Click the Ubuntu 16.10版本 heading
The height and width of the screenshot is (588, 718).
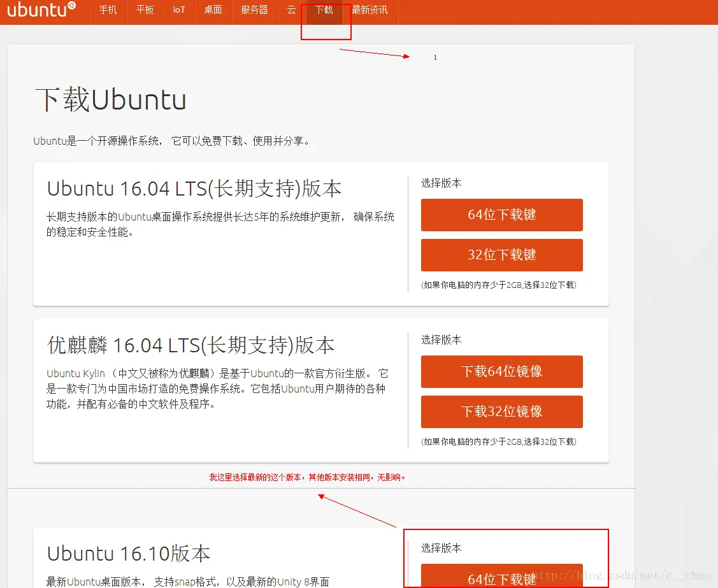tap(129, 554)
